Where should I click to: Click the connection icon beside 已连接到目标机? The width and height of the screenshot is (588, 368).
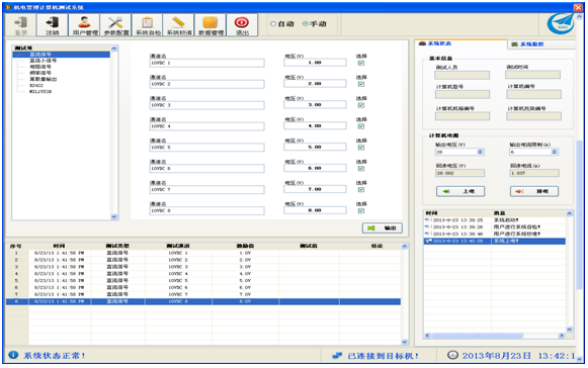[337, 355]
